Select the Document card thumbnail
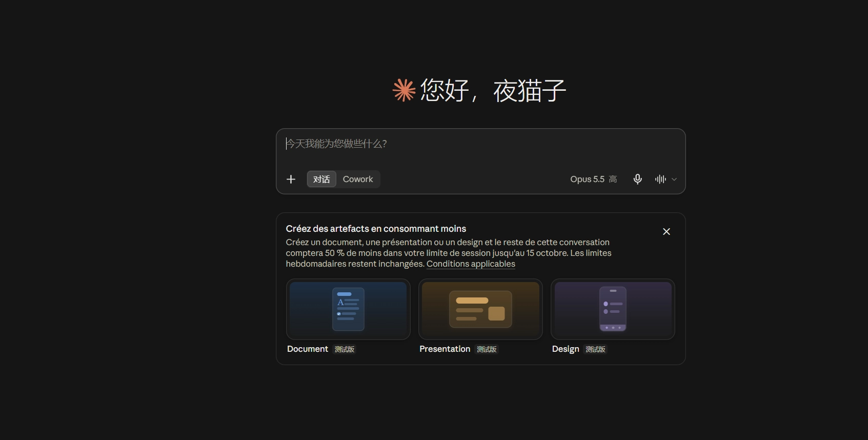Screen dimensions: 868x440 tap(348, 309)
